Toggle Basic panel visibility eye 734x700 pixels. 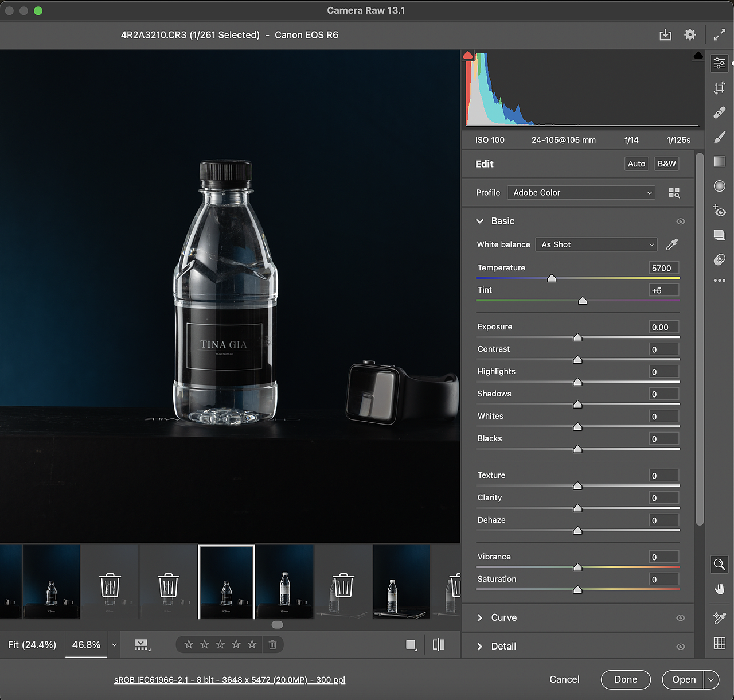(x=681, y=221)
